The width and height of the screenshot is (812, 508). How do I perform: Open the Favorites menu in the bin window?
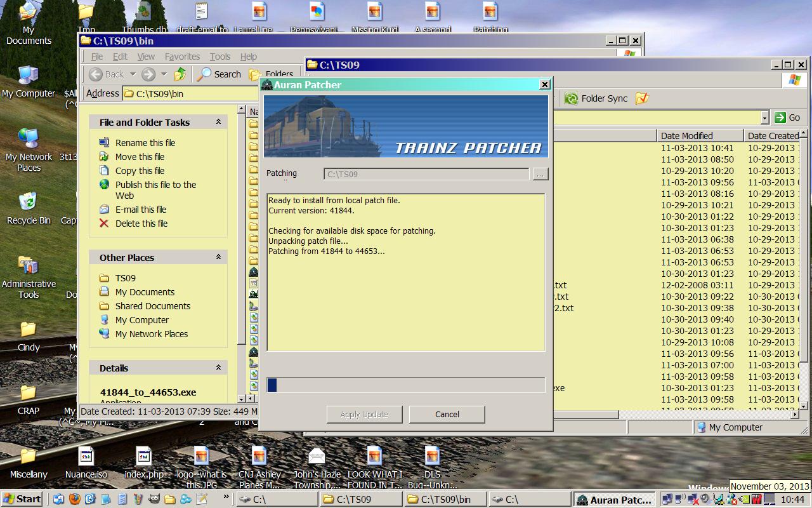(x=182, y=57)
